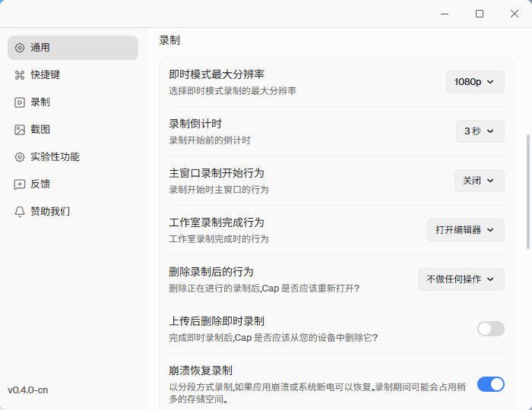Click the 删除录制后的行为 label
Image resolution: width=532 pixels, height=410 pixels.
click(x=211, y=272)
